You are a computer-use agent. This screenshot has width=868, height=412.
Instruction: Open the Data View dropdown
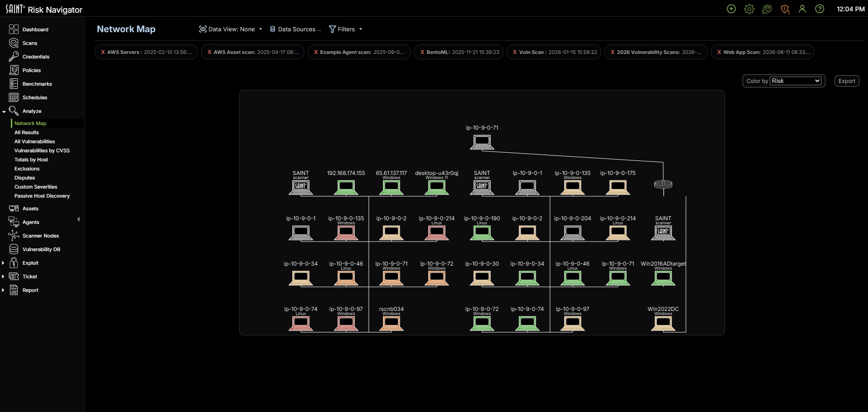(x=231, y=29)
